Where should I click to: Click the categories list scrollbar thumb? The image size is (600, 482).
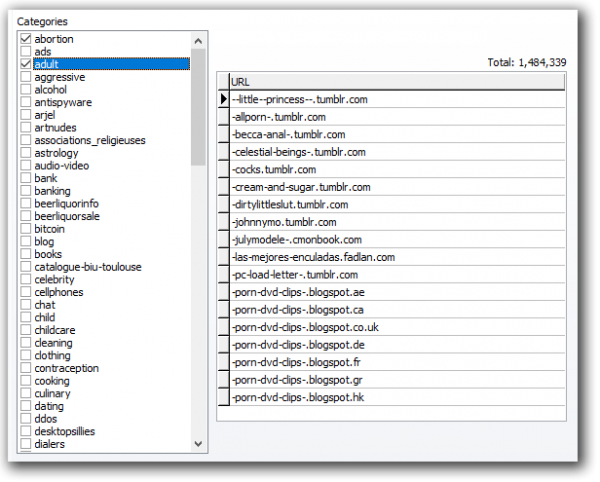(198, 107)
